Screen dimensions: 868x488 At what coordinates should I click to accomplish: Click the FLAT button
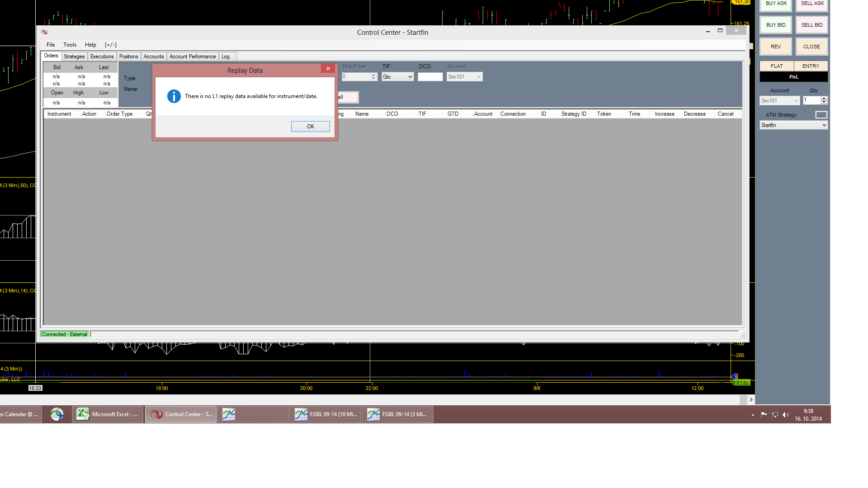coord(776,66)
